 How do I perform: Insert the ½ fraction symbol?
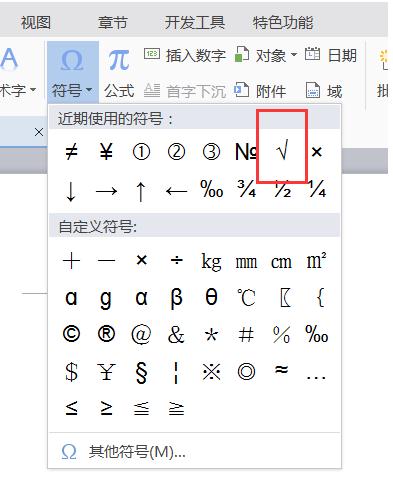[282, 189]
